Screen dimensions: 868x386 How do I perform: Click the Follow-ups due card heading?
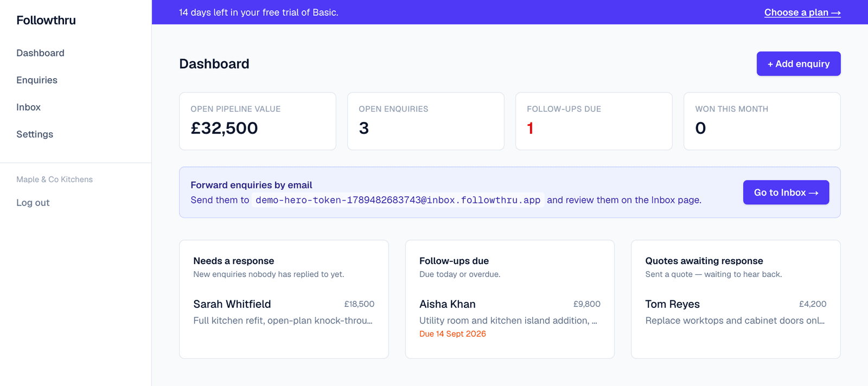point(454,261)
